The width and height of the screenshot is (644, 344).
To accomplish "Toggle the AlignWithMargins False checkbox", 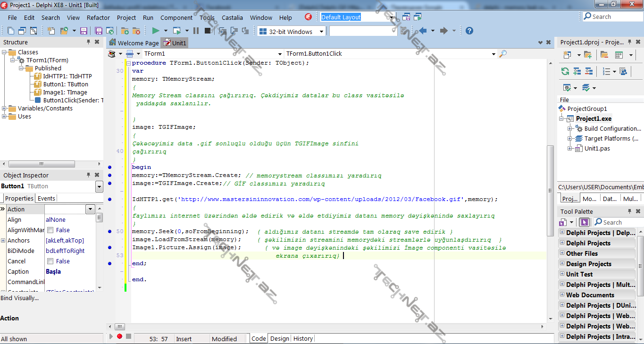I will [50, 230].
